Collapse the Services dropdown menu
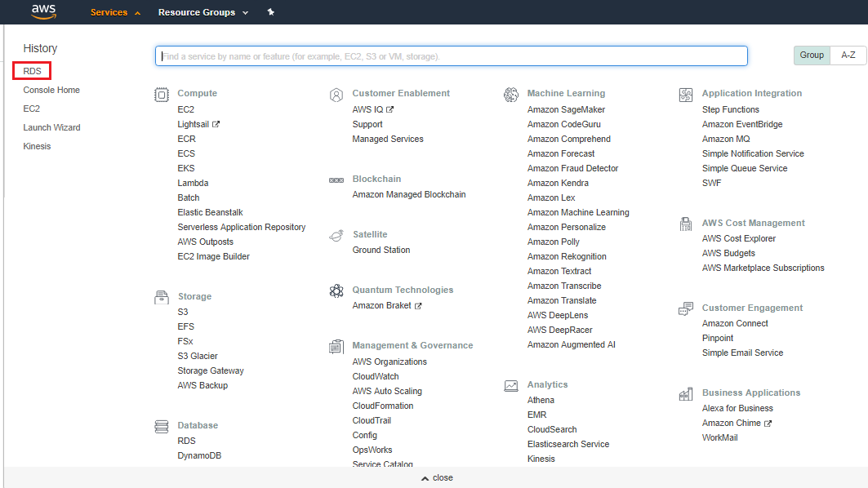Image resolution: width=868 pixels, height=488 pixels. 115,12
